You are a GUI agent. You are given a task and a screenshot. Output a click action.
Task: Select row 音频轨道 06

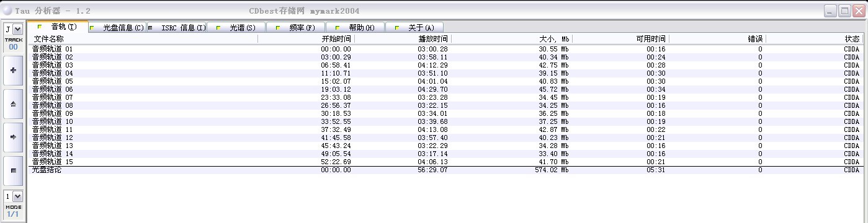[445, 89]
